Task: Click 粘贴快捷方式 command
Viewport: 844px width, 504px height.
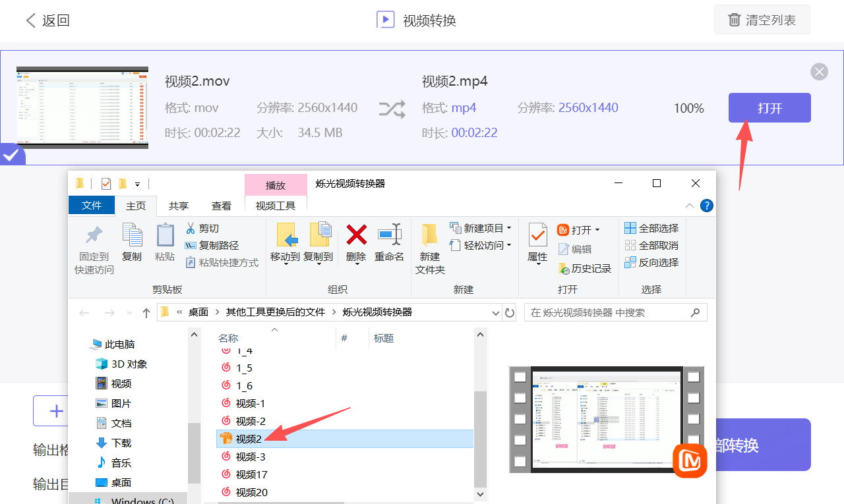Action: coord(222,262)
